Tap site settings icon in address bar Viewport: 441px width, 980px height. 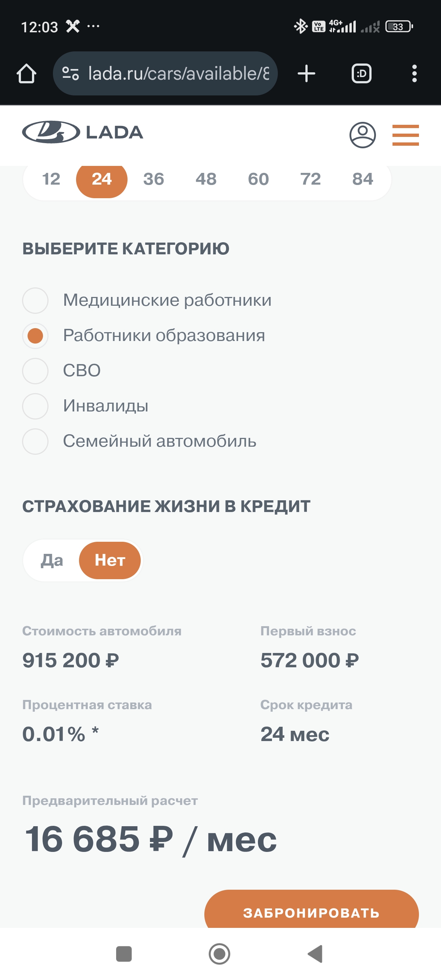click(x=71, y=73)
